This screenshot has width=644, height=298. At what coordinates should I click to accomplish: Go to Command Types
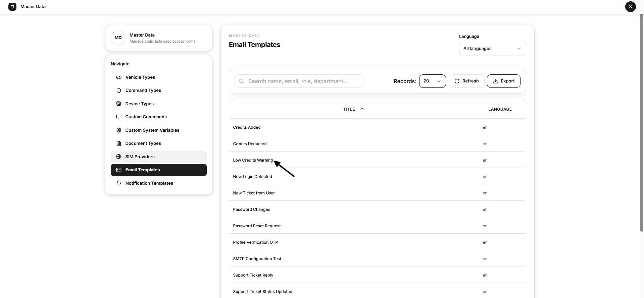tap(159, 91)
